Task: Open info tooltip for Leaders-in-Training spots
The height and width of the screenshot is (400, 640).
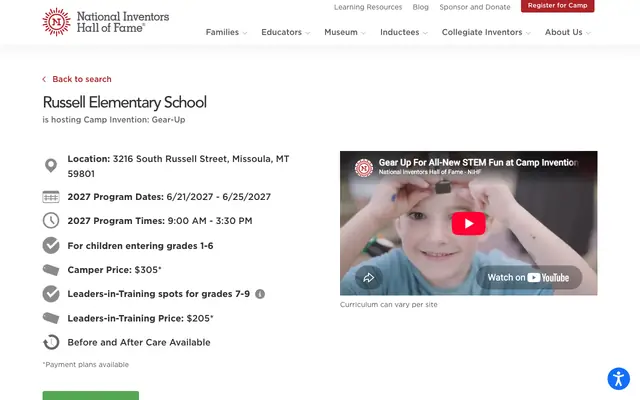Action: 260,294
